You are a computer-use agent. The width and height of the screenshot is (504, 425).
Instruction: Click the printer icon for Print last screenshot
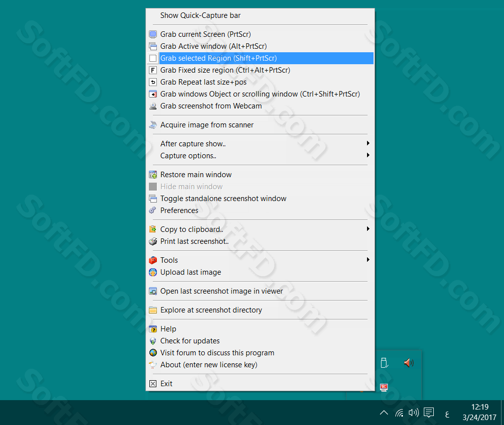point(153,241)
